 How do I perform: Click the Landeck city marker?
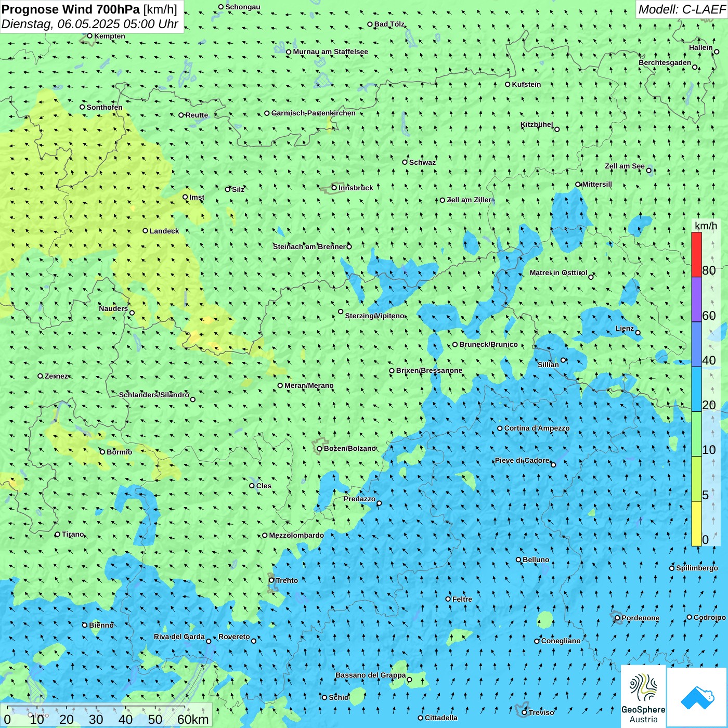pos(146,231)
